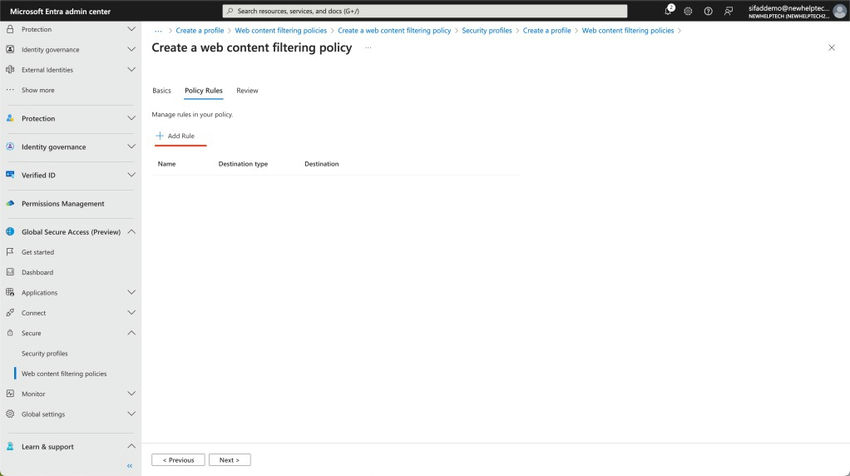Close the policy creation pane
This screenshot has height=476, width=850.
coord(832,48)
